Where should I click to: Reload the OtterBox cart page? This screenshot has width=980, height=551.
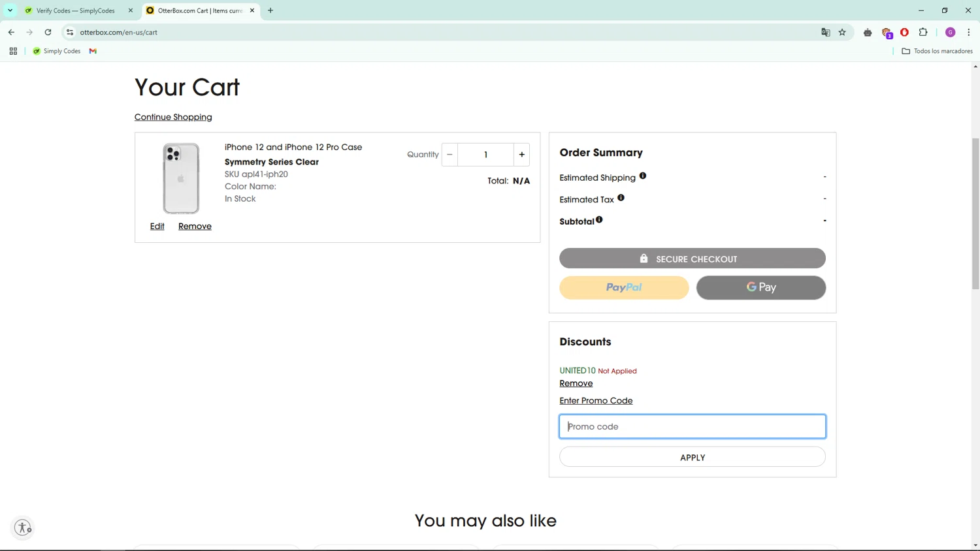48,32
